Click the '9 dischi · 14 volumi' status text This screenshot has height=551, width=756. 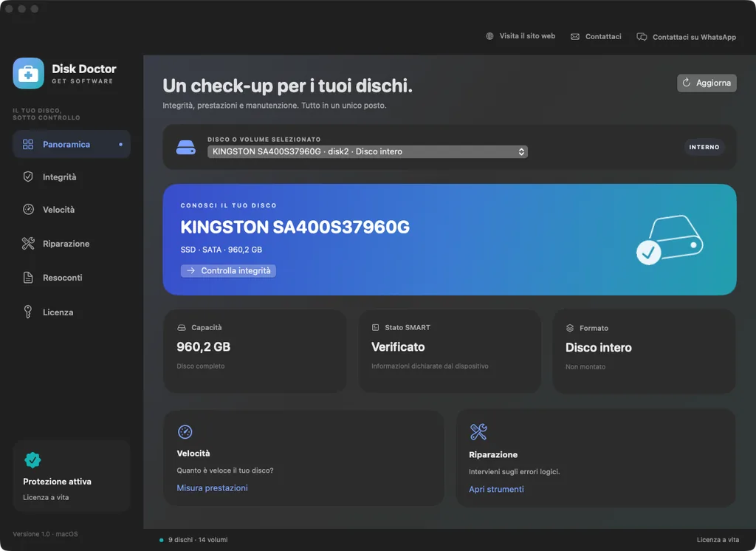[198, 540]
